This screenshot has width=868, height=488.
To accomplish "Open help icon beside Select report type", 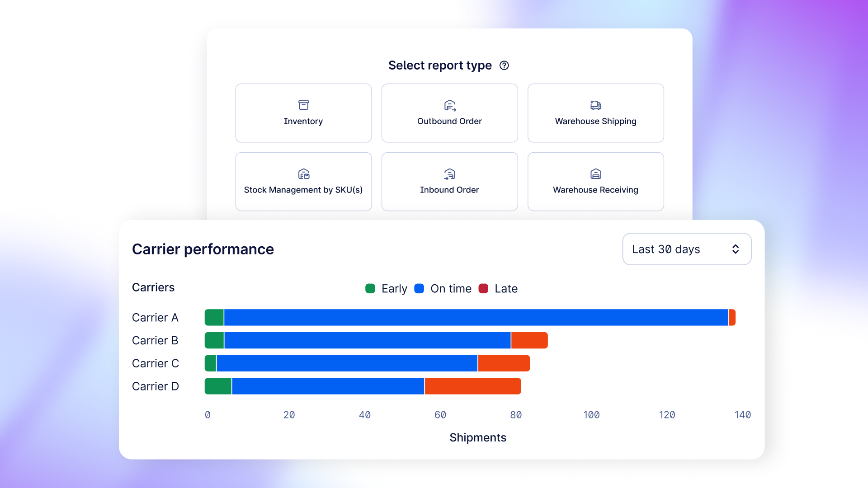I will click(504, 66).
